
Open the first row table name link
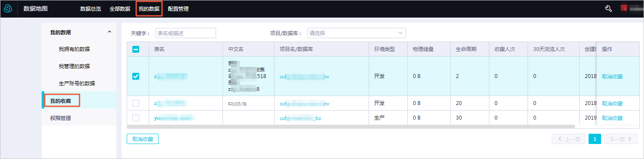tap(171, 77)
